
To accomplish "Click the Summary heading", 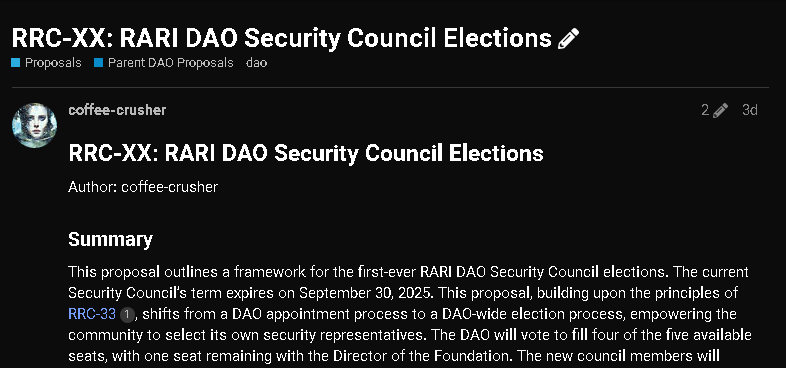I will click(x=110, y=240).
